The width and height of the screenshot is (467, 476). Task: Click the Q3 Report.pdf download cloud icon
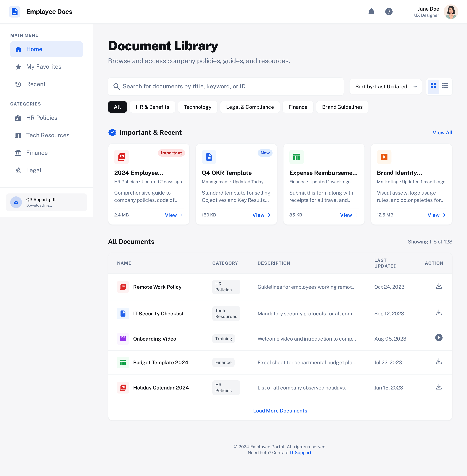[16, 202]
